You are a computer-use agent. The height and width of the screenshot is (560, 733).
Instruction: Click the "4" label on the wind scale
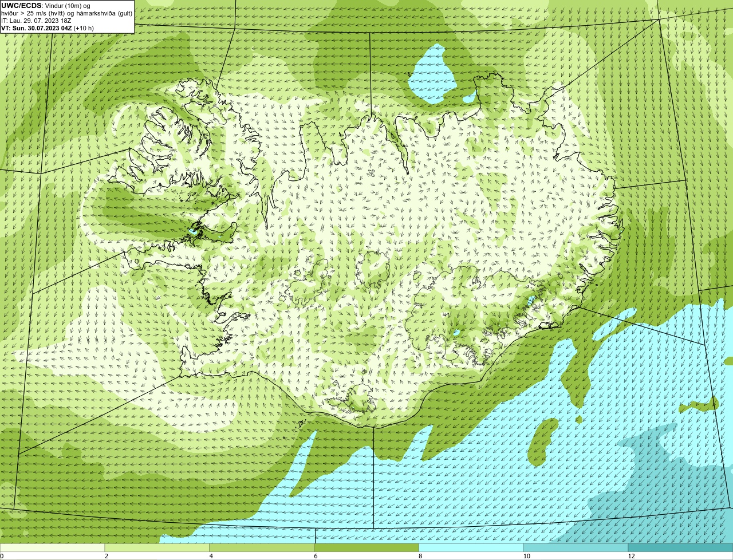[211, 556]
